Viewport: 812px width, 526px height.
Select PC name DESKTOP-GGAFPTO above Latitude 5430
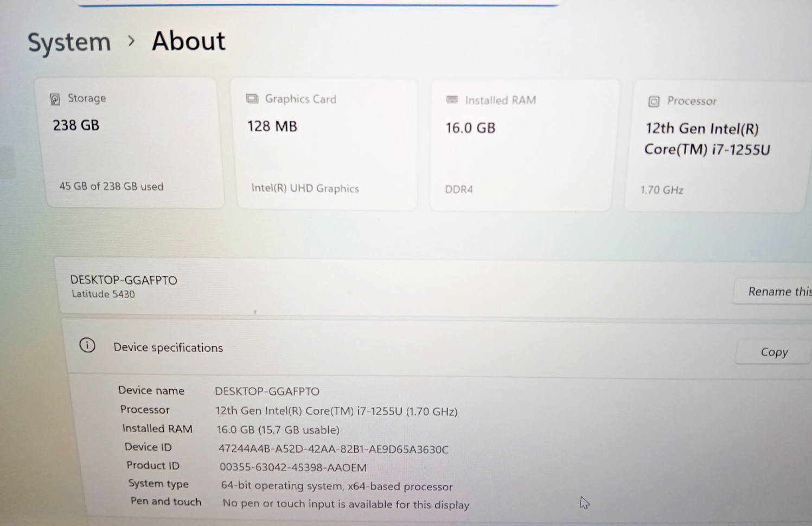(124, 280)
